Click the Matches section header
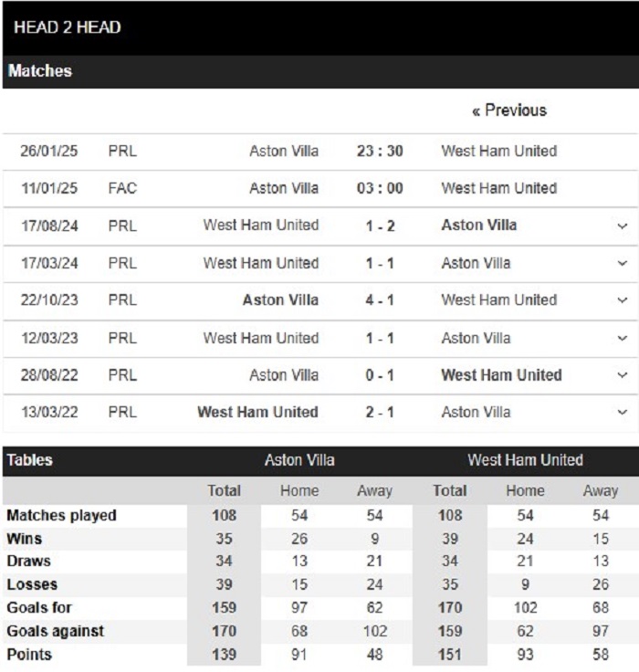The width and height of the screenshot is (639, 672). (x=320, y=71)
